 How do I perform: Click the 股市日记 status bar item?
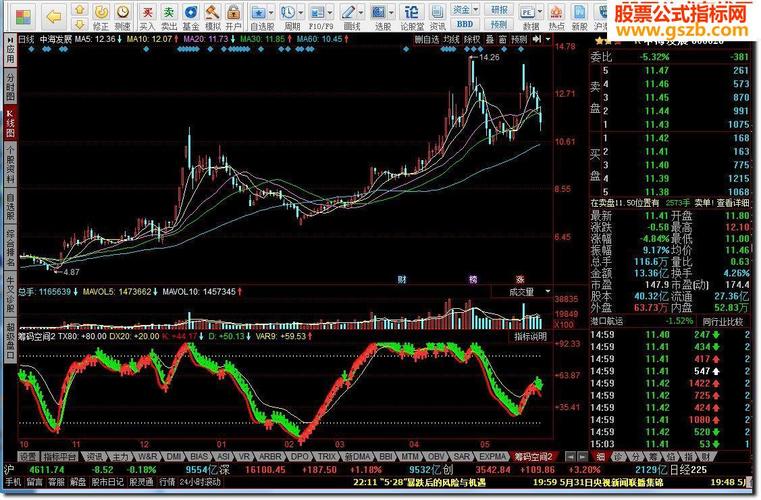pyautogui.click(x=108, y=482)
